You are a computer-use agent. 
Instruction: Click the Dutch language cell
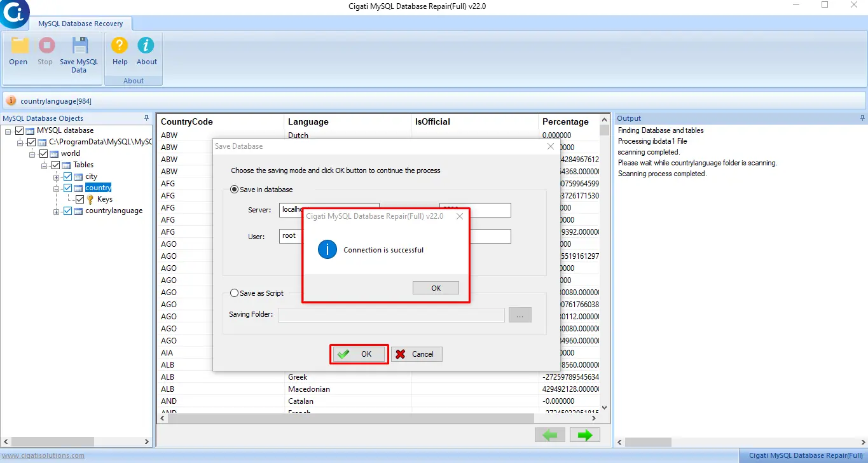[348, 135]
